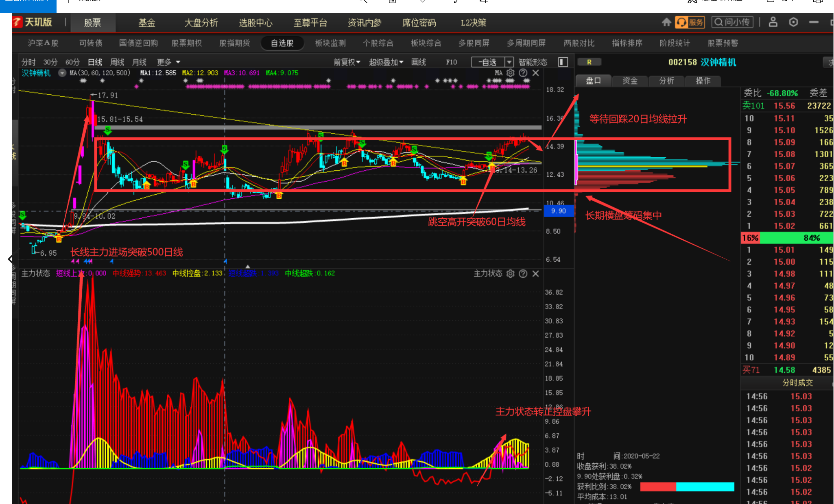The image size is (834, 504).
Task: Expand the 更多 period dropdown
Action: (x=168, y=62)
